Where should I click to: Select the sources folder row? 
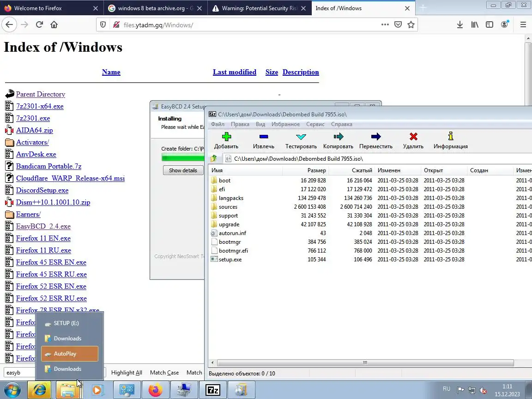coord(370,206)
